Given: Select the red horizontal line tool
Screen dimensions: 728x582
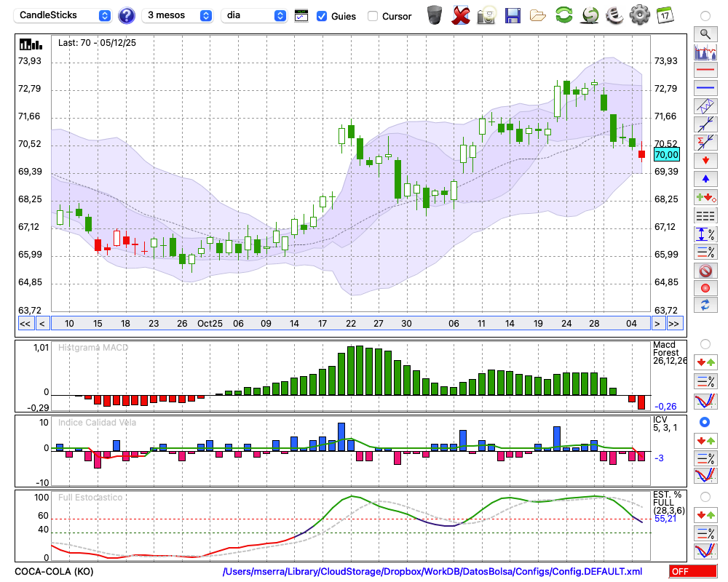Looking at the screenshot, I should point(704,70).
